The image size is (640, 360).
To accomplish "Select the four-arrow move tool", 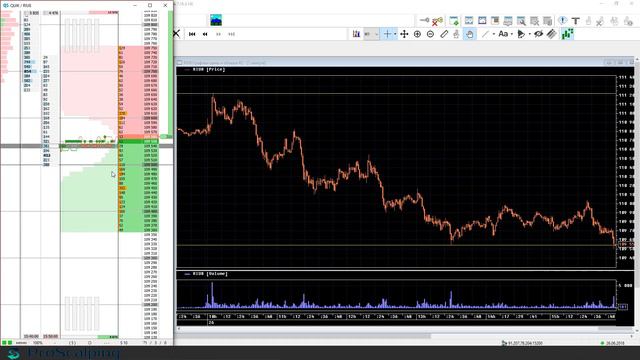I will point(404,34).
